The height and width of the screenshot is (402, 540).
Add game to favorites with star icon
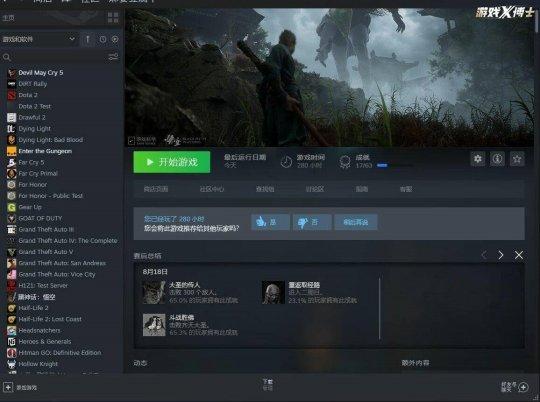517,159
